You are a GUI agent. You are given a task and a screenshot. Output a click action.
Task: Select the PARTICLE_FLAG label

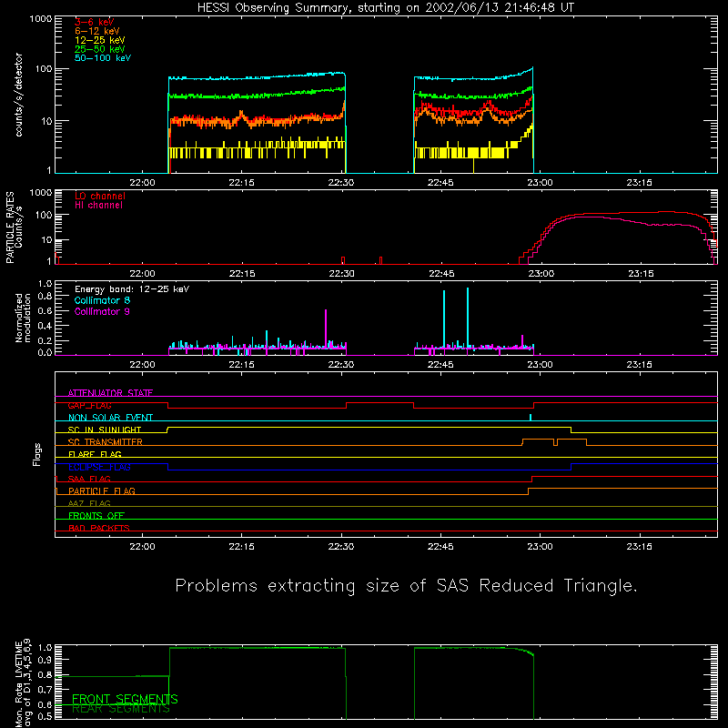point(102,491)
